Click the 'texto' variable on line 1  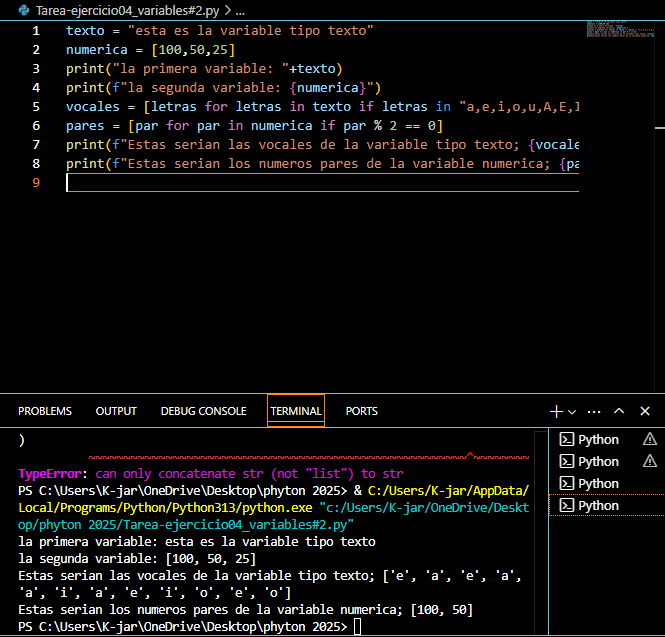pyautogui.click(x=85, y=31)
